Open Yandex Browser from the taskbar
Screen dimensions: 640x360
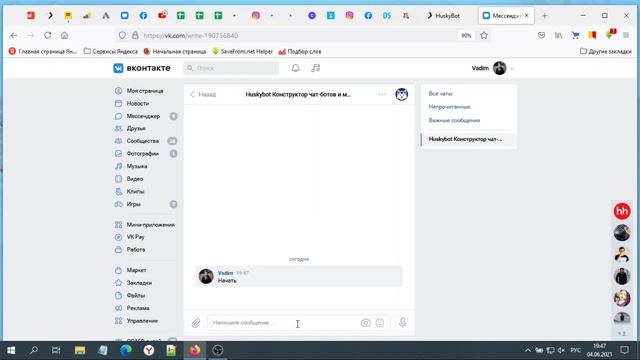coord(149,350)
